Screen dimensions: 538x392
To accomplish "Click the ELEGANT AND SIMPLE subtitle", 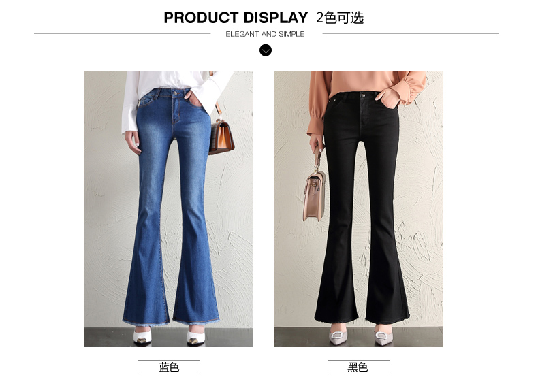I will 265,34.
